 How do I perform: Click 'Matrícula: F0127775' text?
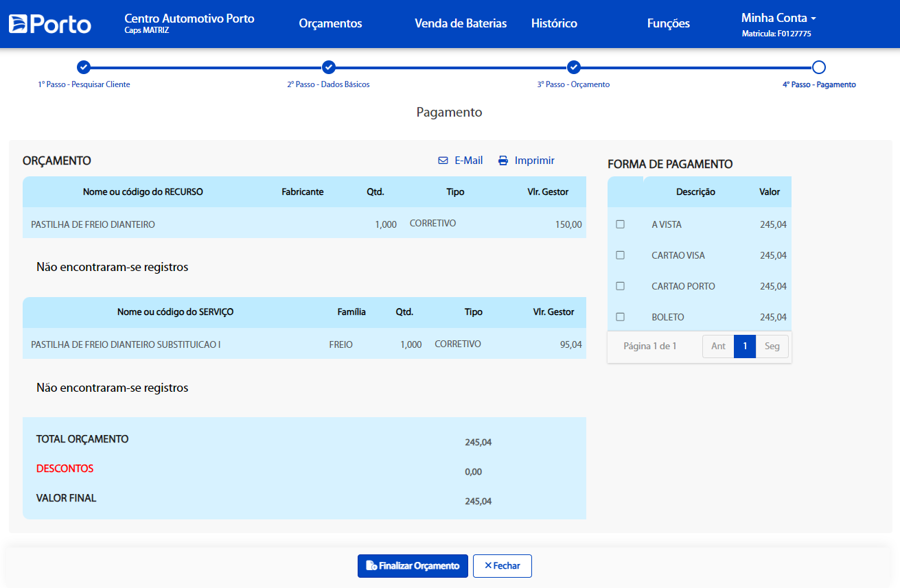776,34
